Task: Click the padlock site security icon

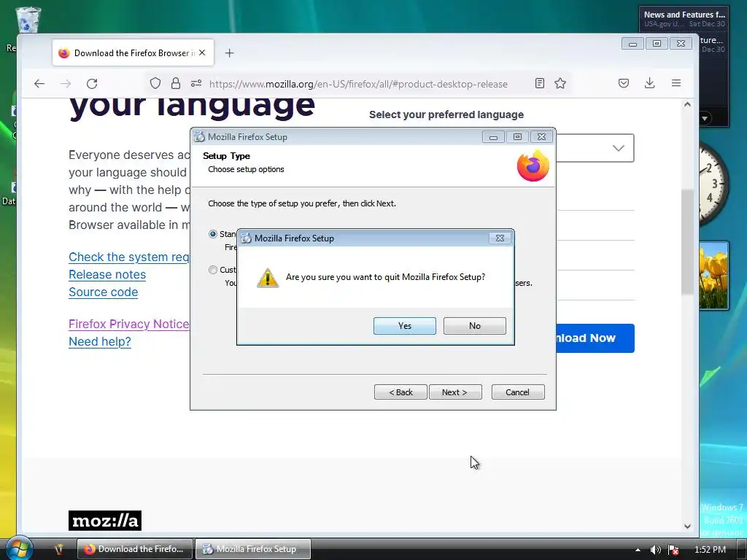Action: click(176, 83)
